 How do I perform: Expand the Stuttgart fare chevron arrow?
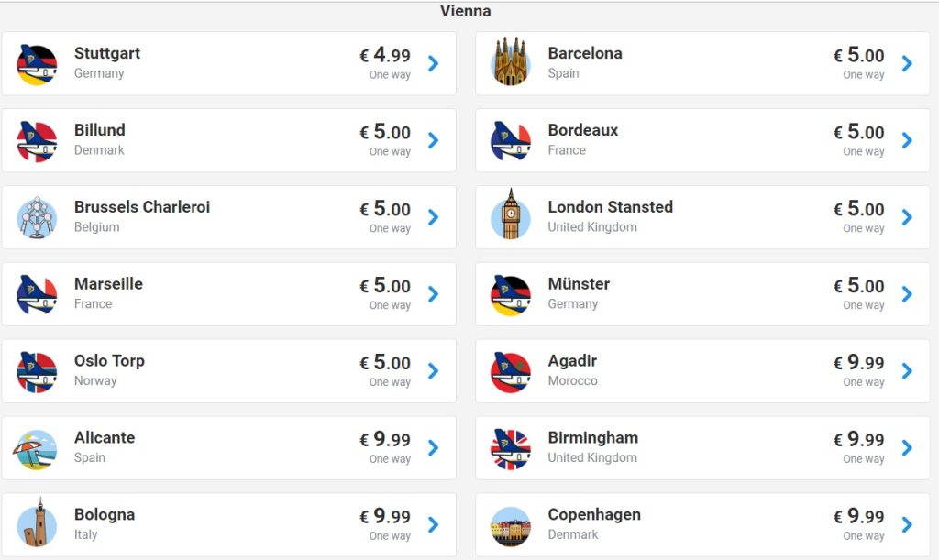(433, 63)
